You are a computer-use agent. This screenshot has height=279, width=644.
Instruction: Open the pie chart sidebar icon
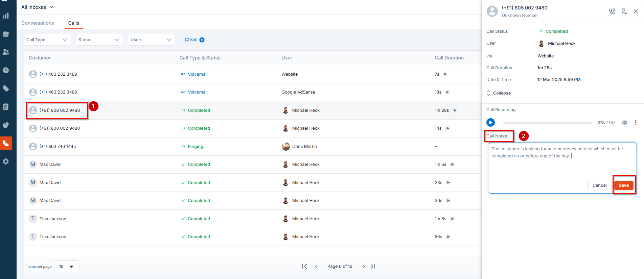tap(6, 125)
